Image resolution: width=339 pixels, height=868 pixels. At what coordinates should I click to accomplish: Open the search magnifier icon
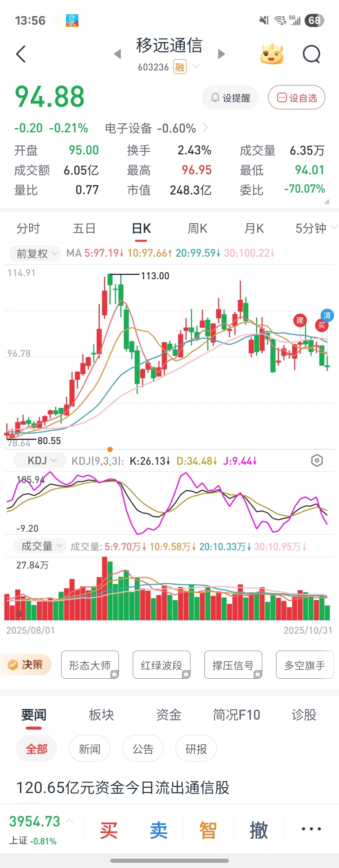[312, 54]
